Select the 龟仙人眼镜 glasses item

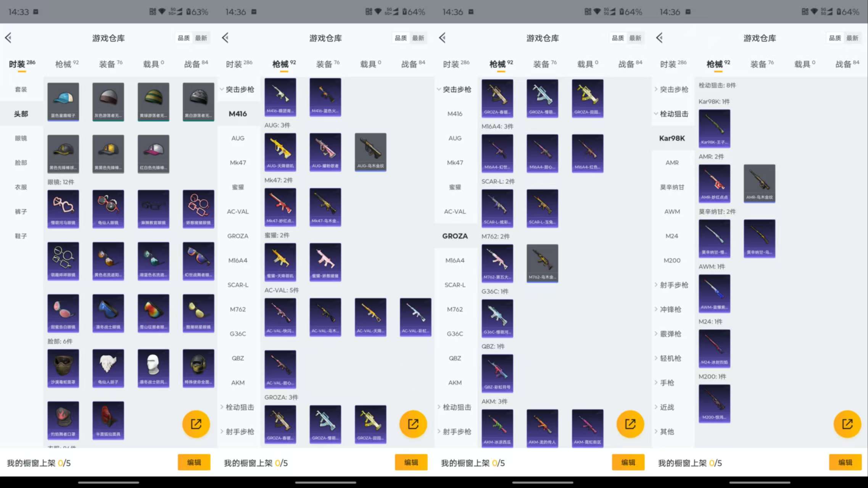click(108, 209)
